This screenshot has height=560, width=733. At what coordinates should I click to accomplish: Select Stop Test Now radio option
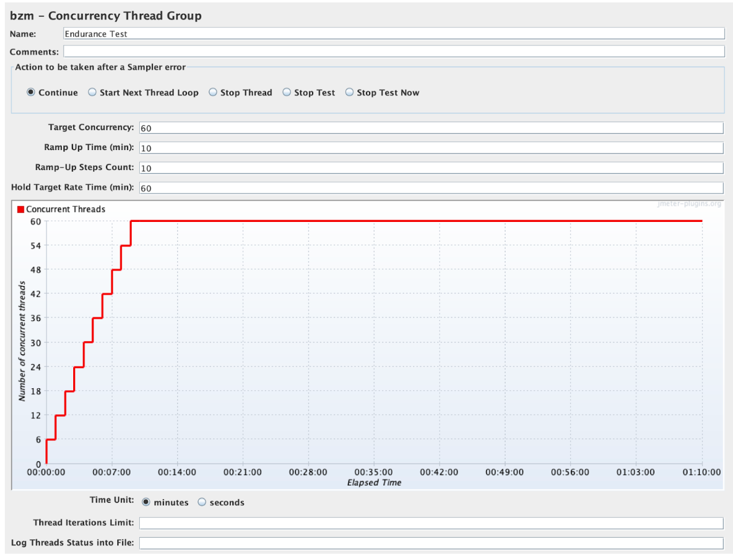350,93
